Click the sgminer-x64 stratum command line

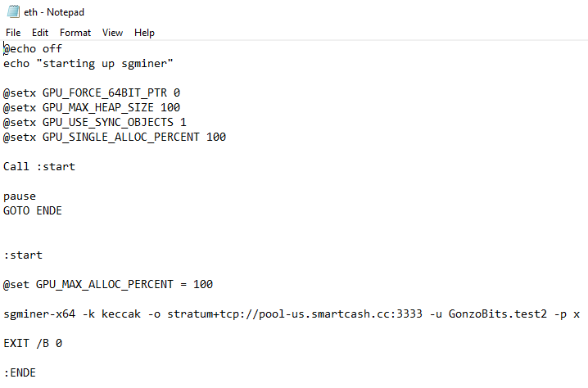[x=292, y=314]
